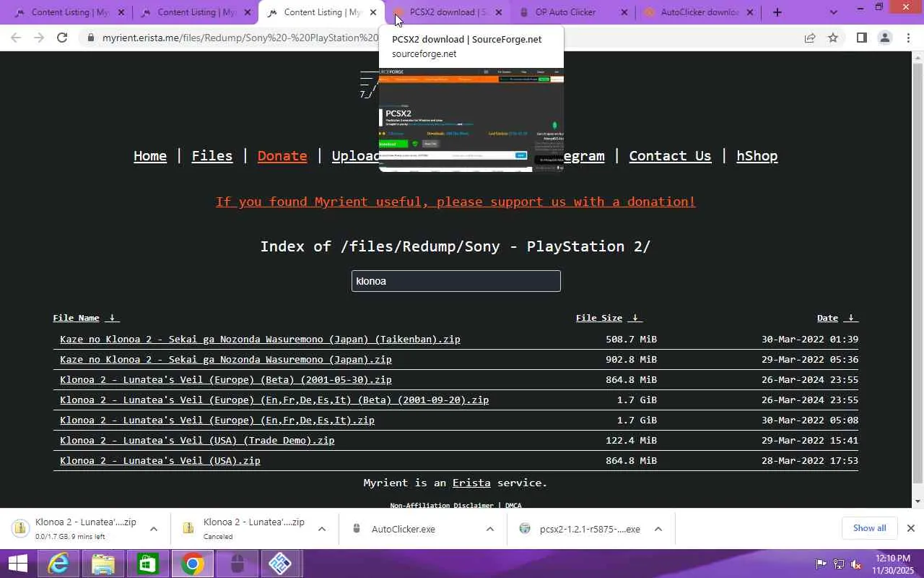Click the search box containing klonoa
The height and width of the screenshot is (578, 924).
coord(456,281)
